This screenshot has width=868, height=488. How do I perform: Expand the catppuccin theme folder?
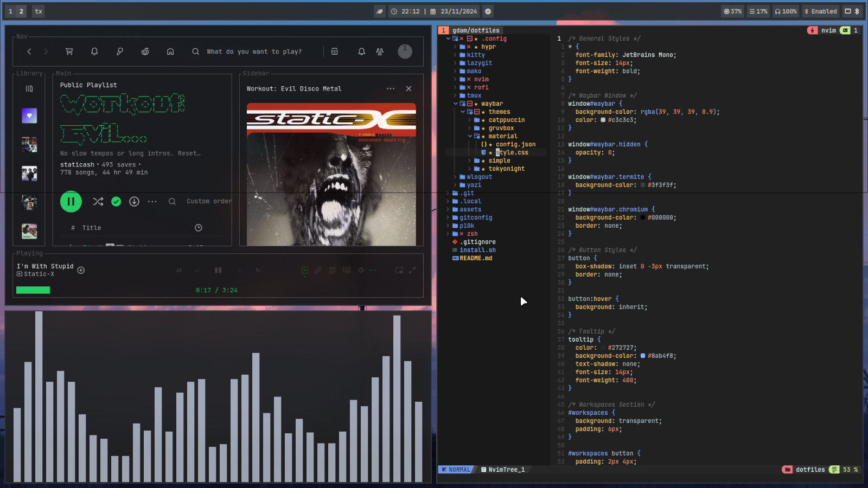(x=496, y=120)
